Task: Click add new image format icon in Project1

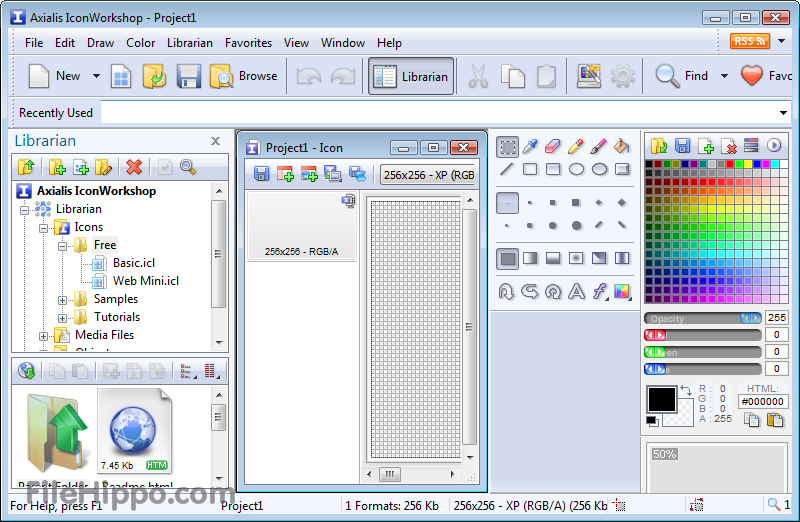Action: pyautogui.click(x=285, y=174)
